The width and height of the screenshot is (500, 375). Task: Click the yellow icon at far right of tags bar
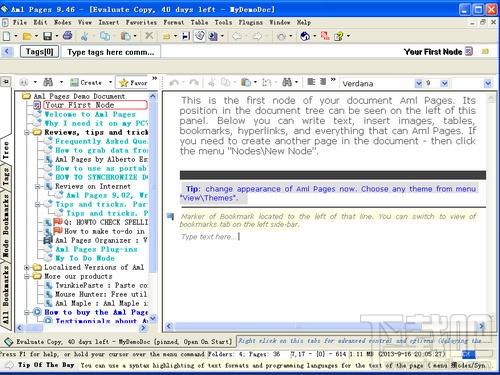(485, 52)
